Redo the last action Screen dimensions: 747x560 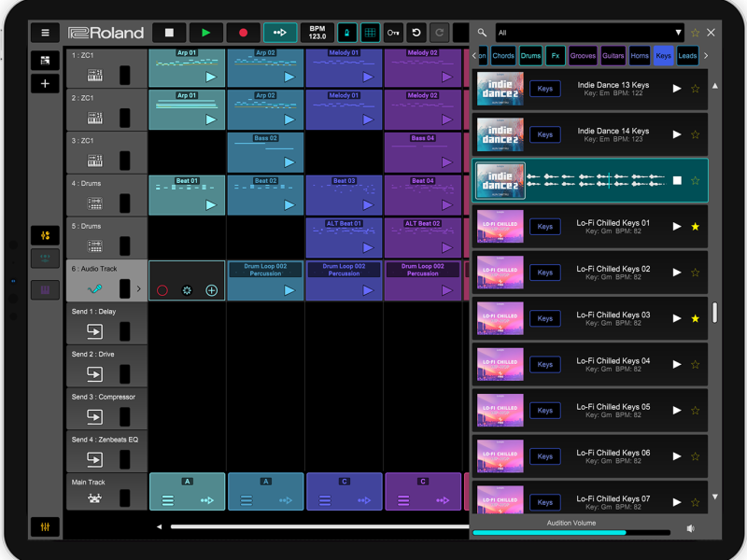click(439, 33)
